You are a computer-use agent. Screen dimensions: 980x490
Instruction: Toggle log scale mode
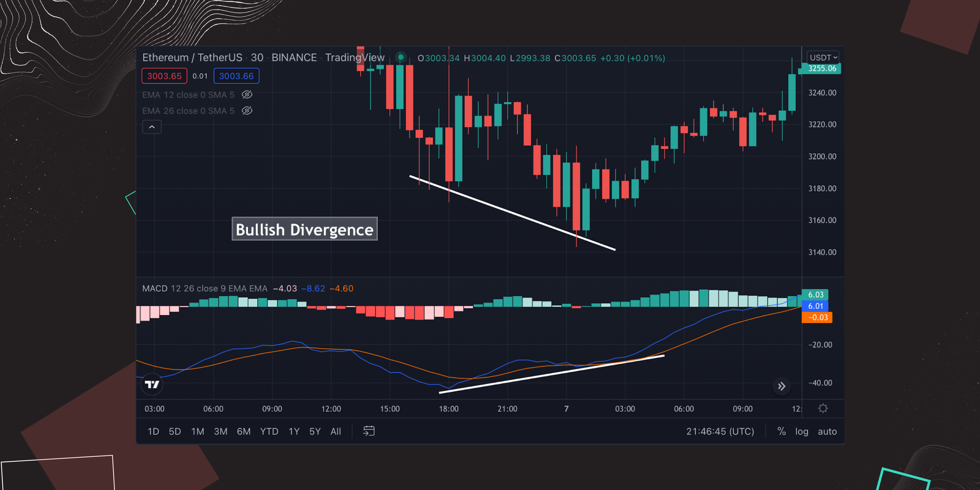click(x=802, y=431)
